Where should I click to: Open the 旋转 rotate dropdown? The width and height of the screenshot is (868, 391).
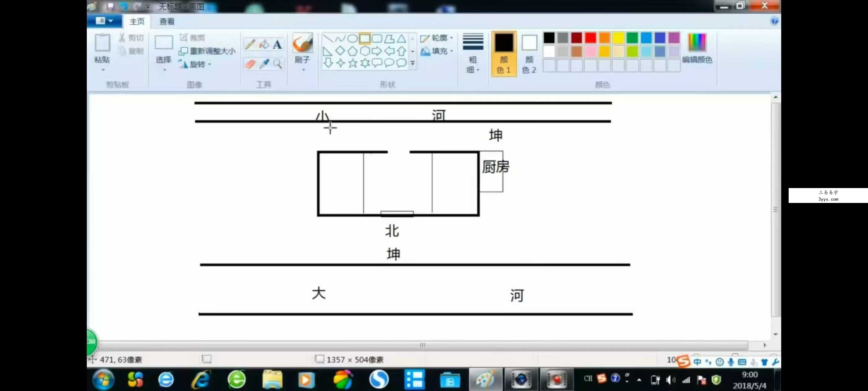[x=195, y=64]
